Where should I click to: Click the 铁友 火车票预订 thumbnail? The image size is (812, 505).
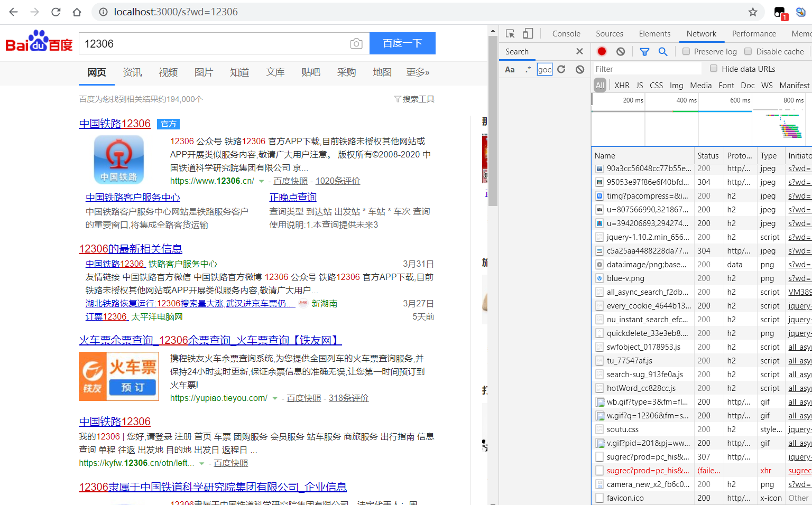119,376
